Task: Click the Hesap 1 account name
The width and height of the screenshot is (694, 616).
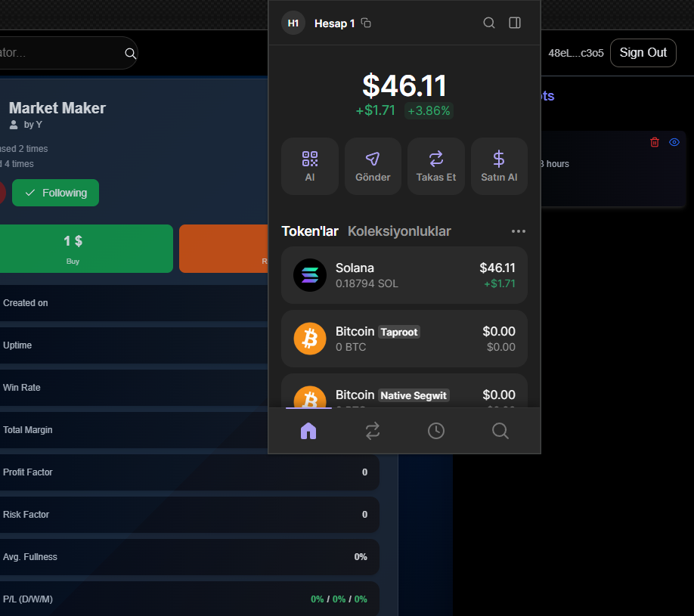Action: click(334, 23)
